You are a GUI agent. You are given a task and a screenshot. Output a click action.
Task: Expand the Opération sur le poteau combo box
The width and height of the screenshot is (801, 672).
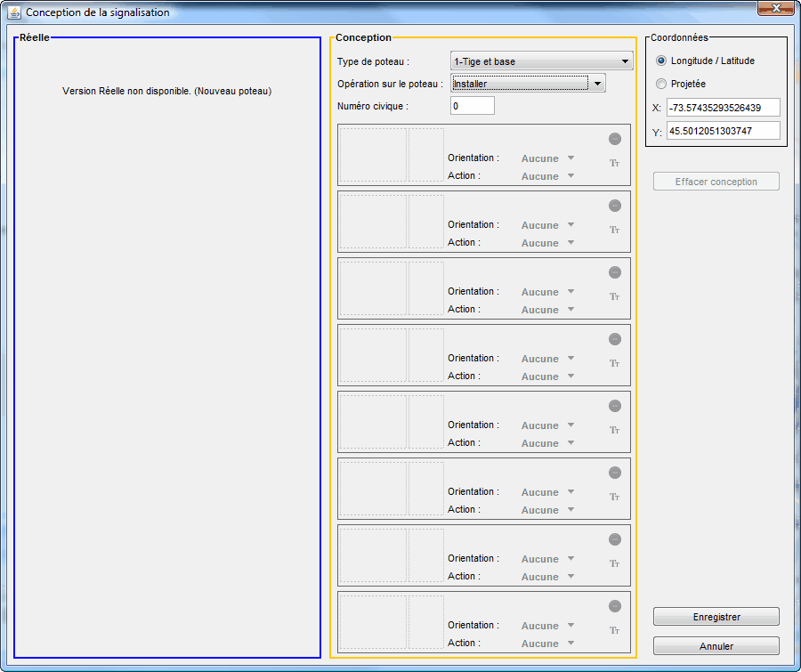tap(598, 84)
